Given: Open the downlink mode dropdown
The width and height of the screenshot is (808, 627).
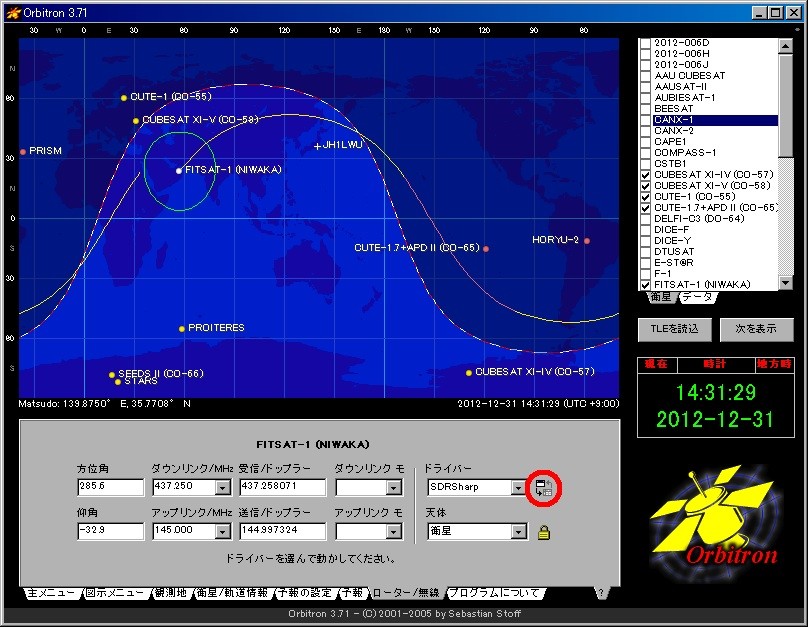Looking at the screenshot, I should pyautogui.click(x=394, y=487).
